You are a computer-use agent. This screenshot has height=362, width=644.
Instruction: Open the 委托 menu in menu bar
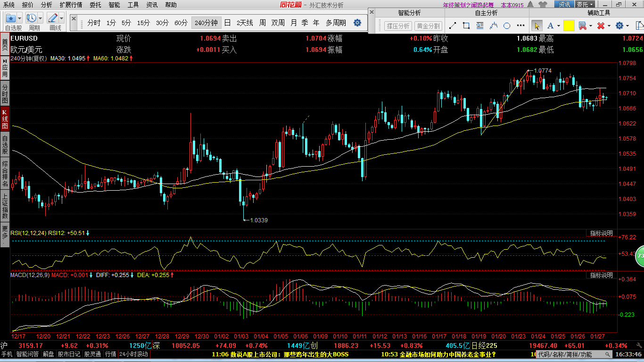(x=95, y=5)
